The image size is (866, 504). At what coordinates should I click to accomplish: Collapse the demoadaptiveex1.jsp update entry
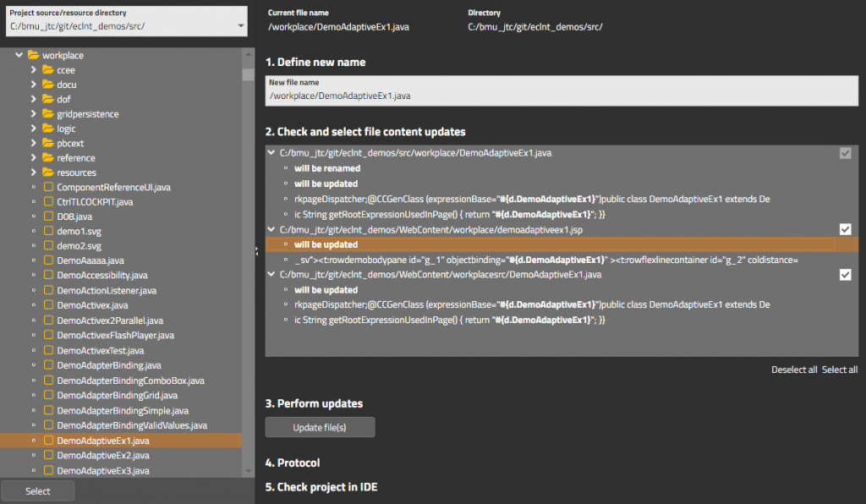pyautogui.click(x=271, y=229)
